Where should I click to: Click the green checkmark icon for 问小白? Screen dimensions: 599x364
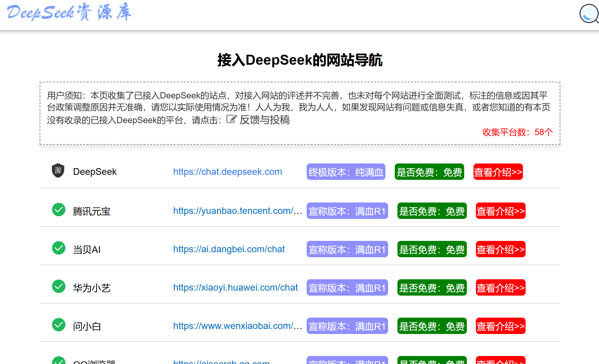coord(59,325)
